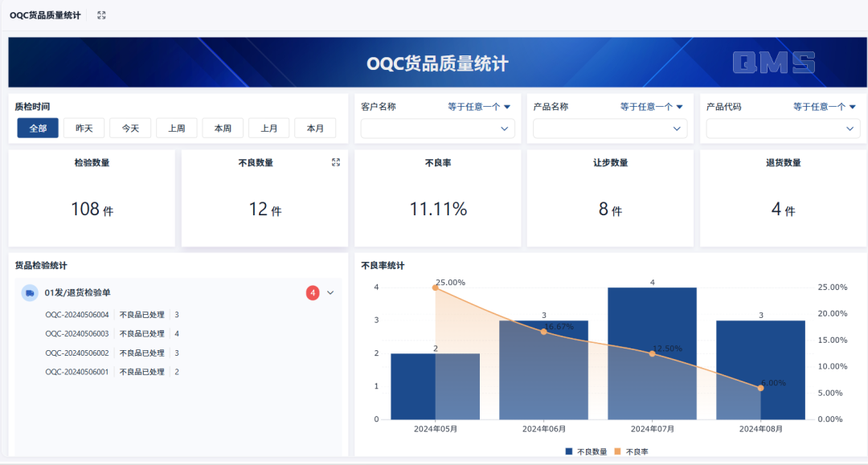Click the 6.00% data point on line
This screenshot has width=868, height=465.
(760, 388)
